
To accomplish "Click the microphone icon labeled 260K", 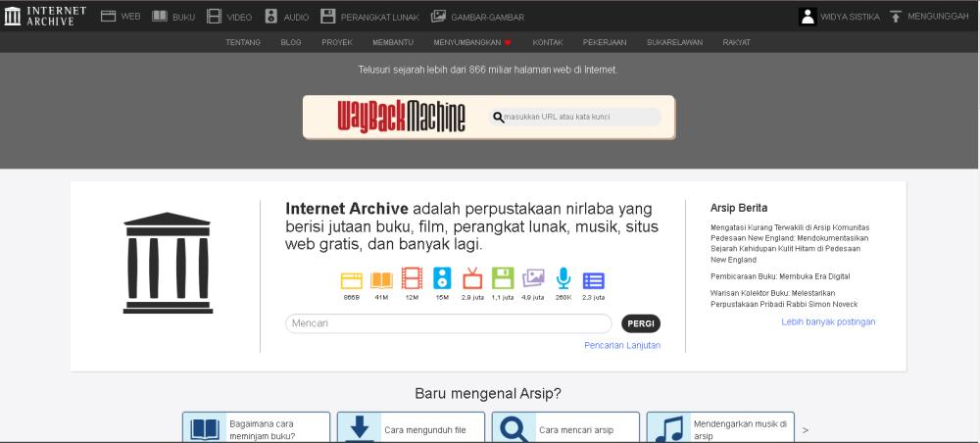I will point(563,278).
